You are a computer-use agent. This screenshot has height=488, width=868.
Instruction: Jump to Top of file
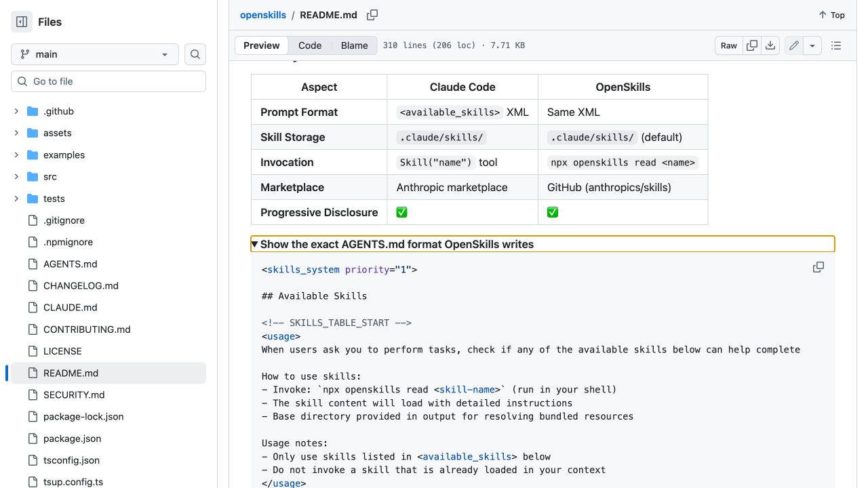point(831,15)
